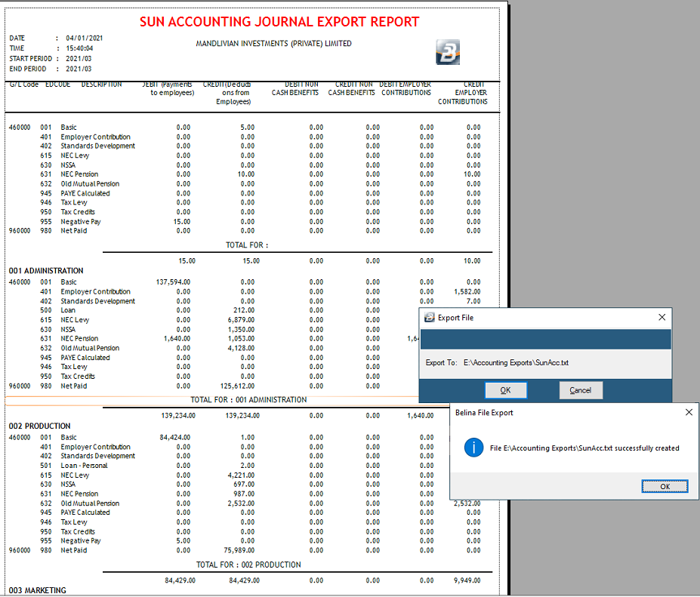Image resolution: width=700 pixels, height=597 pixels.
Task: Click the 003 MARKETING section heading
Action: [x=38, y=590]
